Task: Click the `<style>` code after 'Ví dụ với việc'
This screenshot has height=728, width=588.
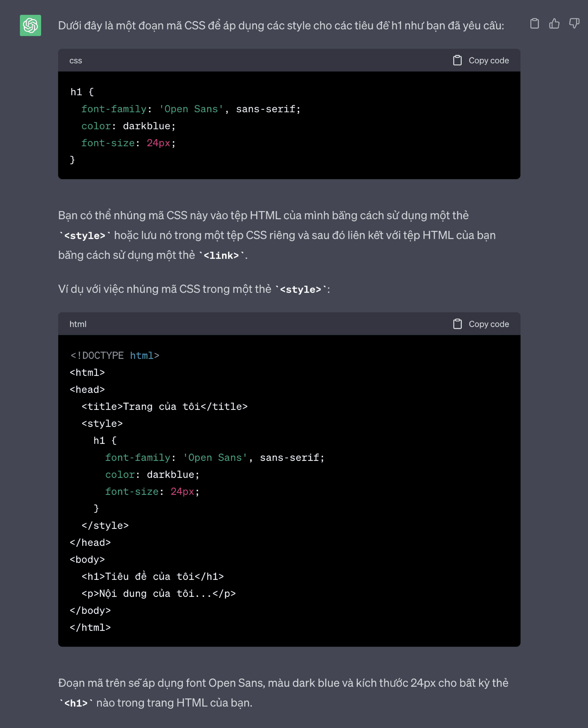Action: 300,289
